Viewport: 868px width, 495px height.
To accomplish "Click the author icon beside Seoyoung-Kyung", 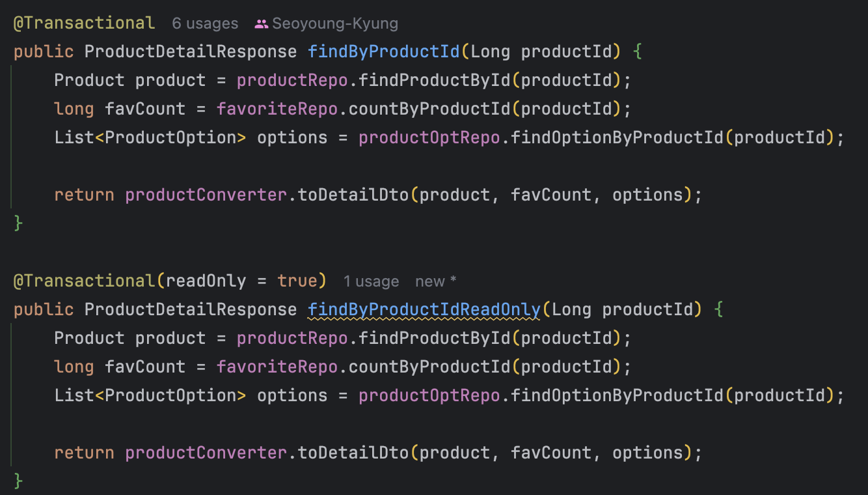I will (261, 24).
